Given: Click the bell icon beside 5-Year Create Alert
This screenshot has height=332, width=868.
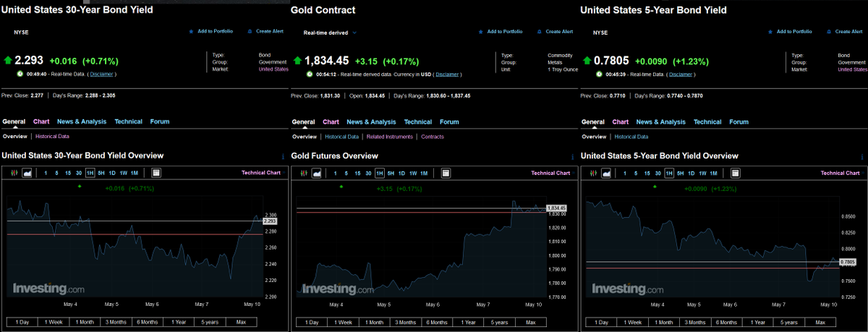Looking at the screenshot, I should (829, 32).
